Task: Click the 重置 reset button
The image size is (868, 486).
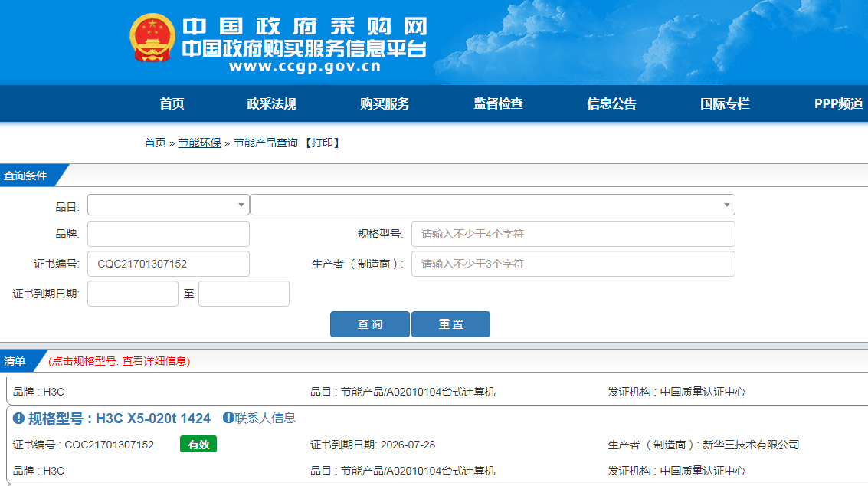Action: tap(450, 324)
